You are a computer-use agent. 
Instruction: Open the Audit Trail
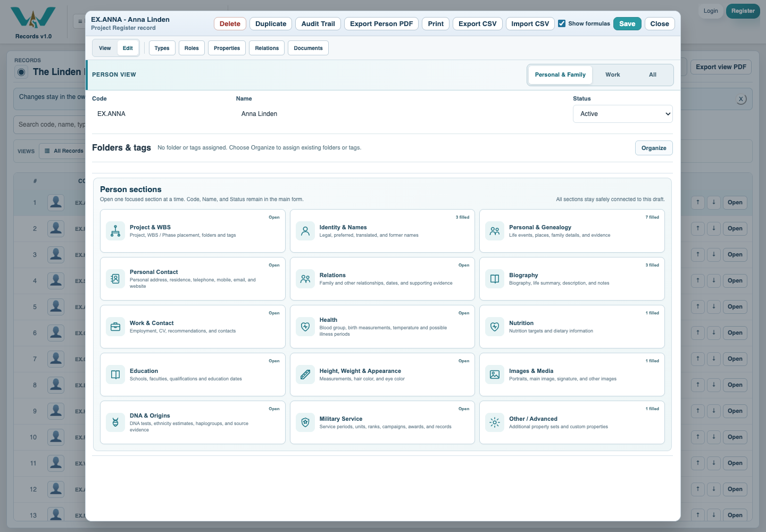(318, 23)
